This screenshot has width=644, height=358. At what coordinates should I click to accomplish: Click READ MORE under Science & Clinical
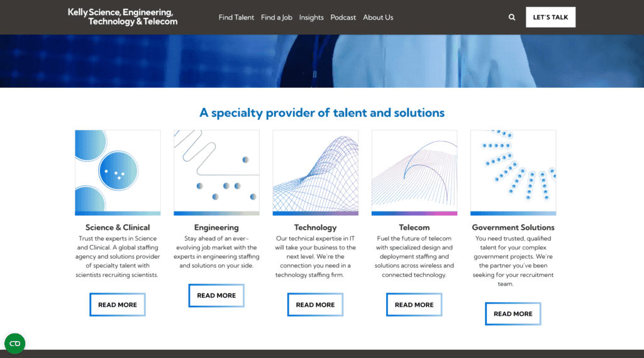tap(118, 305)
